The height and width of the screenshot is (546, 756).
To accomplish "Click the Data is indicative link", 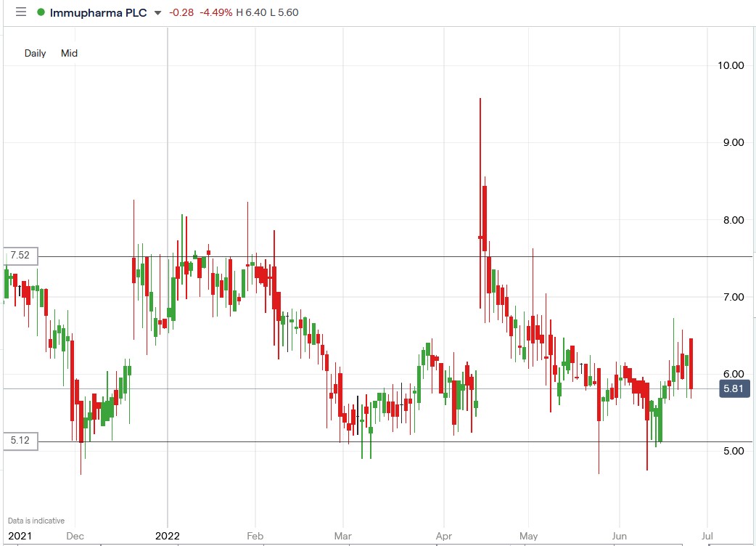I will pyautogui.click(x=34, y=521).
